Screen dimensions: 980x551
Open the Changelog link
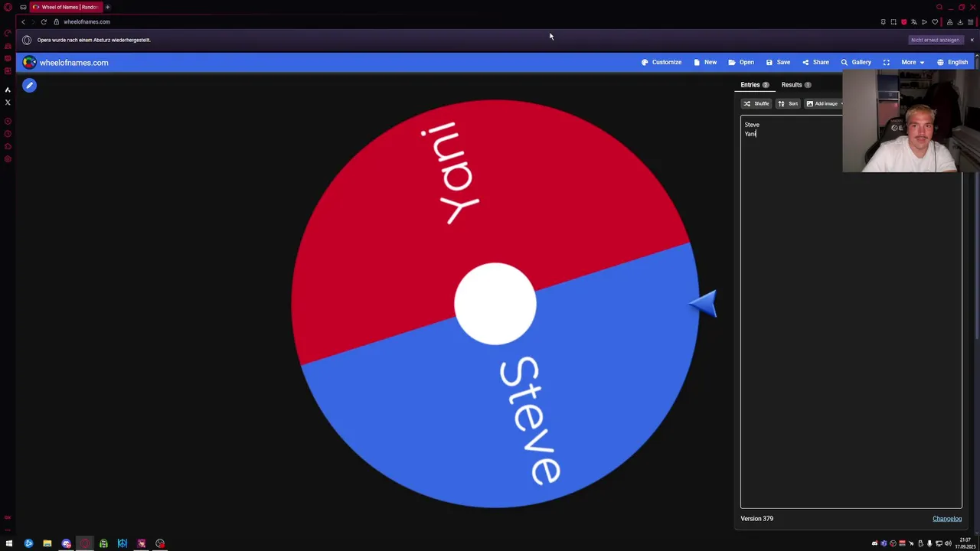(x=946, y=519)
